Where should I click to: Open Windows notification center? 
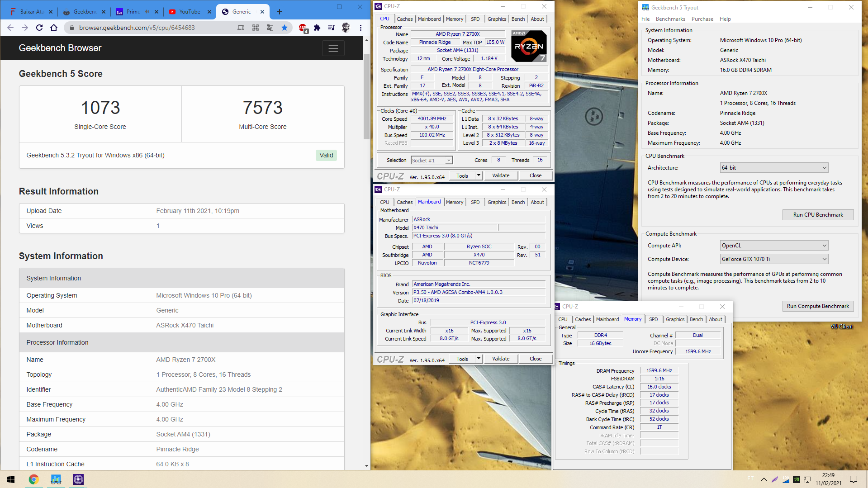coord(854,479)
